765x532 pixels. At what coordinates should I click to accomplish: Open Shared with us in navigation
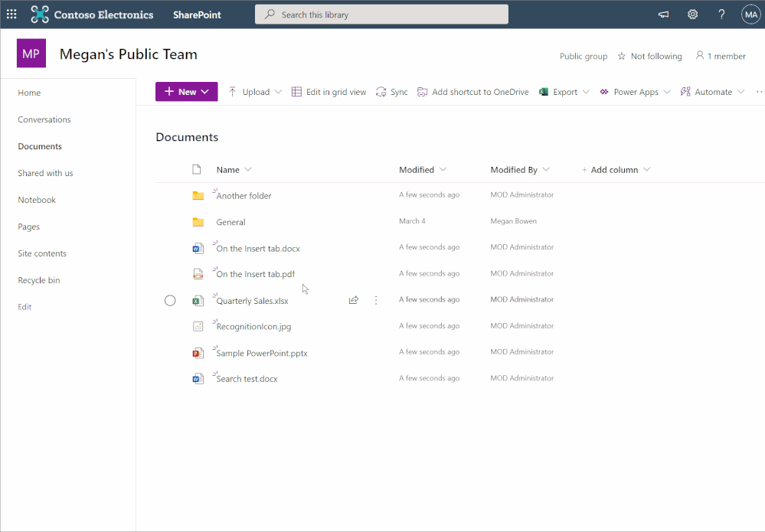click(45, 173)
